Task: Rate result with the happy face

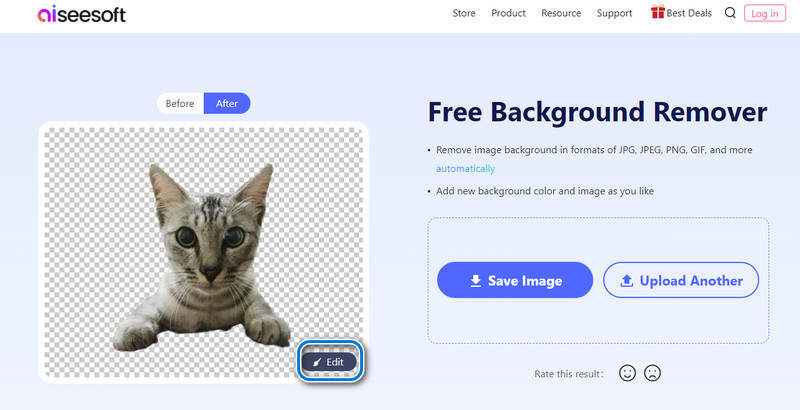Action: (628, 373)
